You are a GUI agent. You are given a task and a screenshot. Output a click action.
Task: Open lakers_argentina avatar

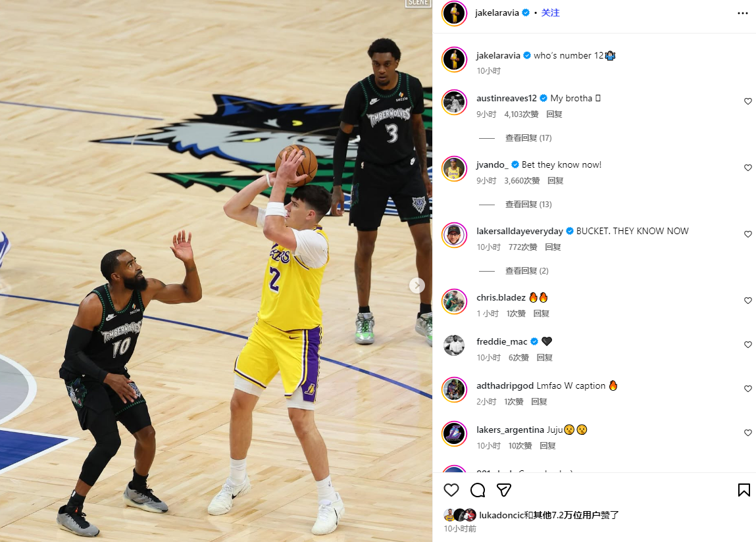[x=454, y=433]
